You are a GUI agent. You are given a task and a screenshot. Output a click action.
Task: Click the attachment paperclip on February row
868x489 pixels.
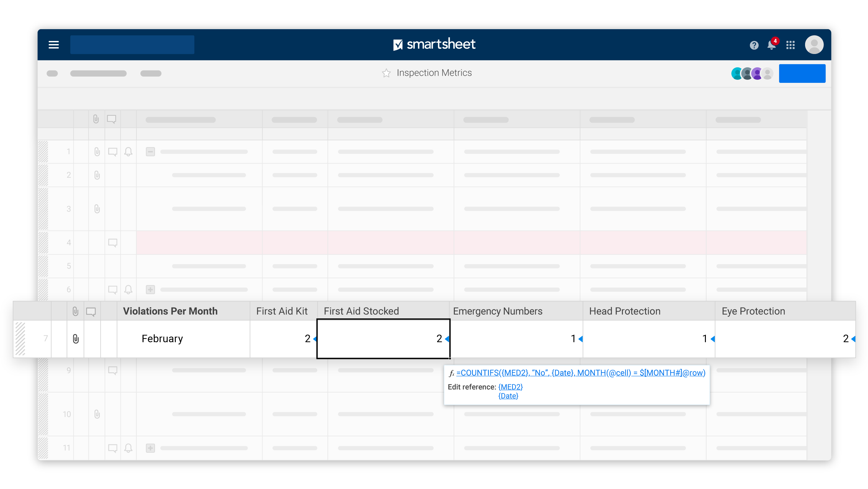tap(75, 339)
